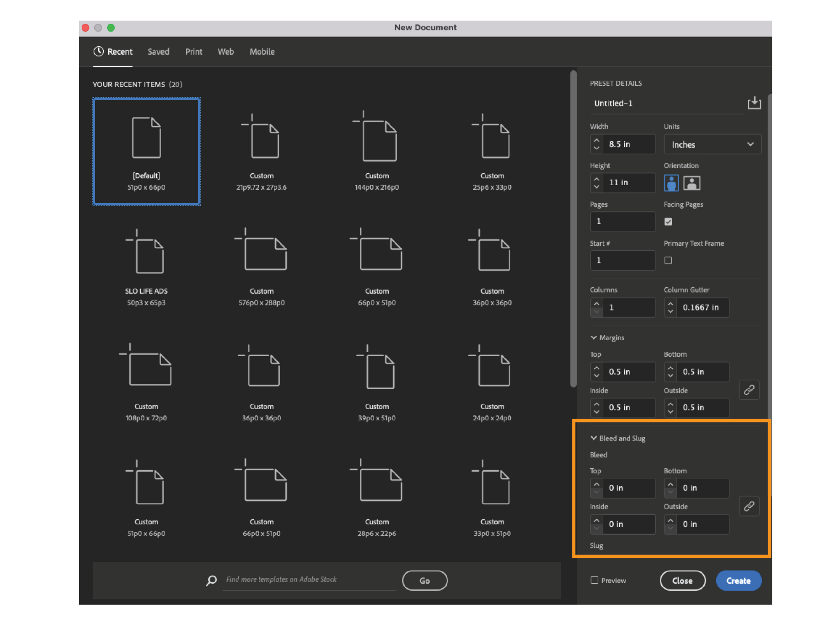This screenshot has height=637, width=840.
Task: Uncheck Facing Pages
Action: click(668, 222)
